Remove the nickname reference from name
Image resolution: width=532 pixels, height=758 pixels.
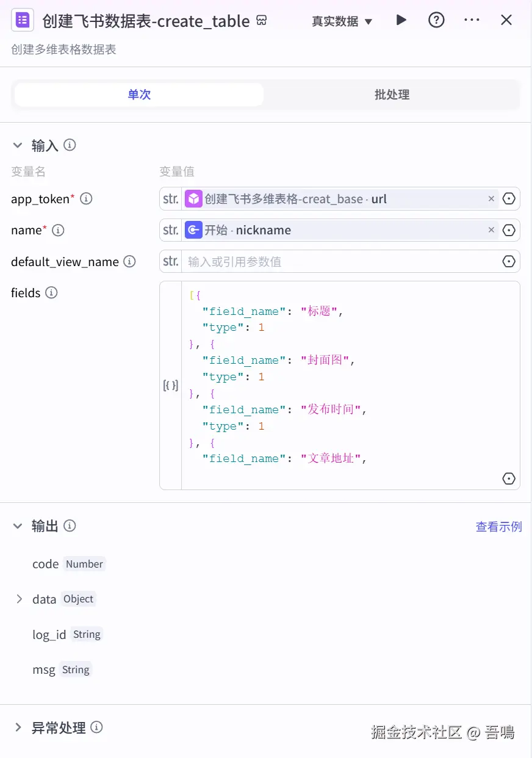[491, 230]
